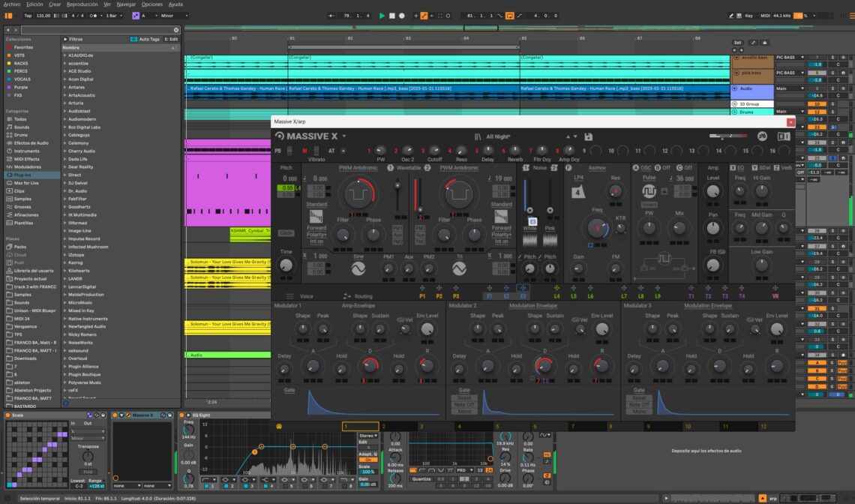This screenshot has width=855, height=504.
Task: Activate the computer MIDI keyboard icon
Action: click(739, 16)
